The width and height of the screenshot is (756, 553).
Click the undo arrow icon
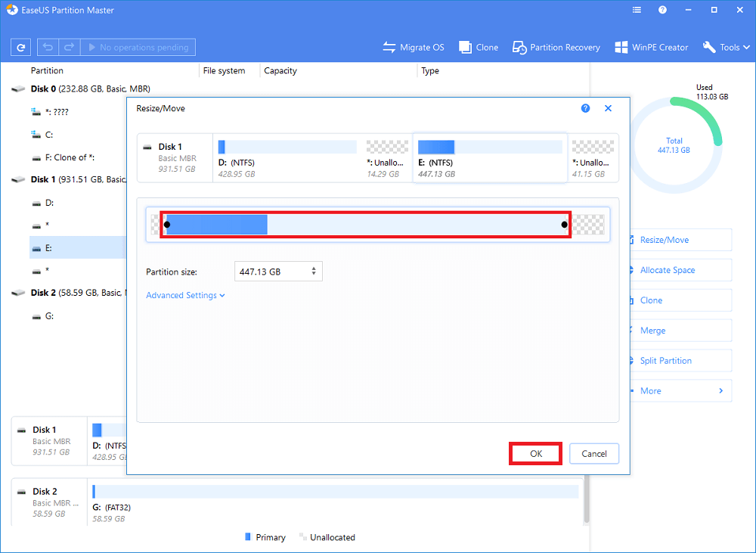coord(48,48)
